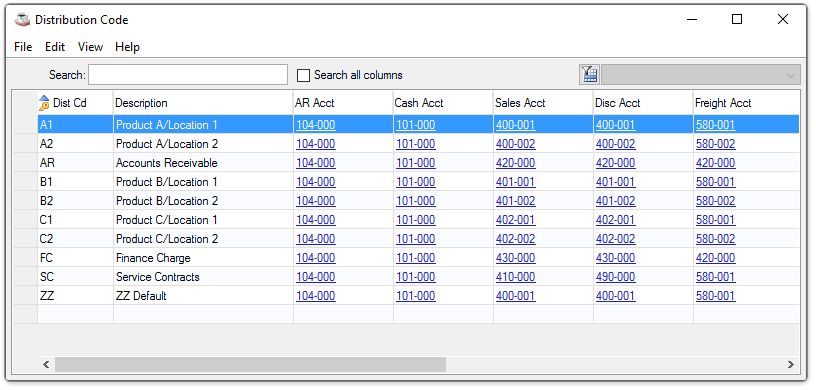Click the Distribution Code app icon in title bar
The image size is (816, 390).
(22, 20)
